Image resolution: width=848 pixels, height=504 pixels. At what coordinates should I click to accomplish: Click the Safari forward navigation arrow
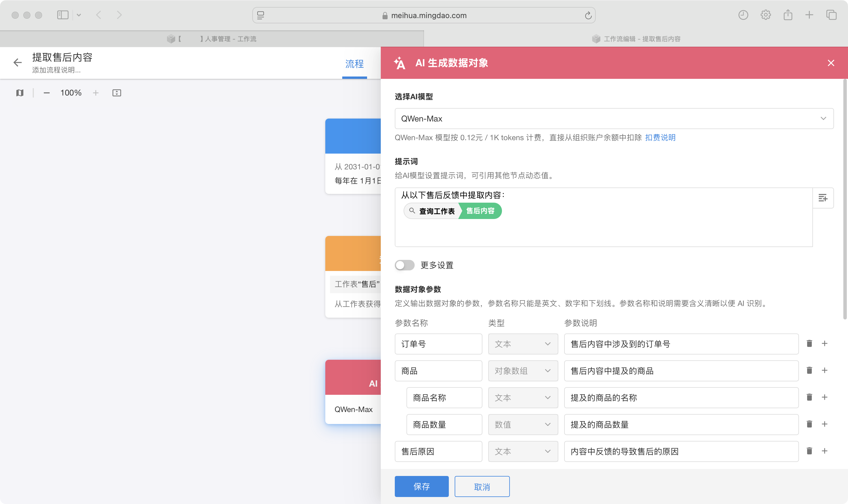tap(119, 15)
